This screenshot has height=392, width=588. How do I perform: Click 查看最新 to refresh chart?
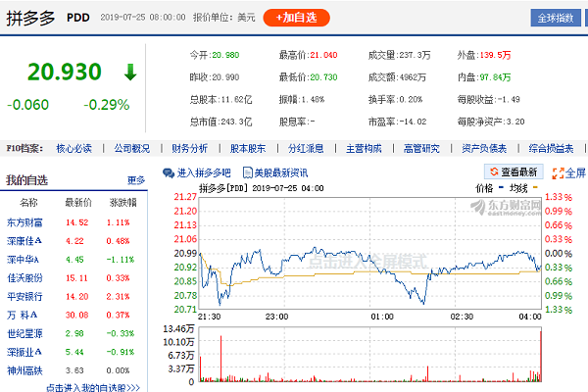514,171
